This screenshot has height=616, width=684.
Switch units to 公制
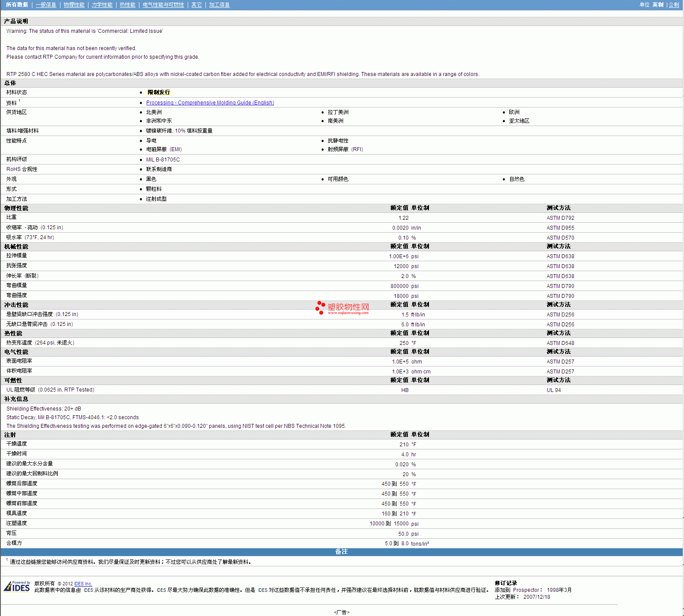pos(674,5)
